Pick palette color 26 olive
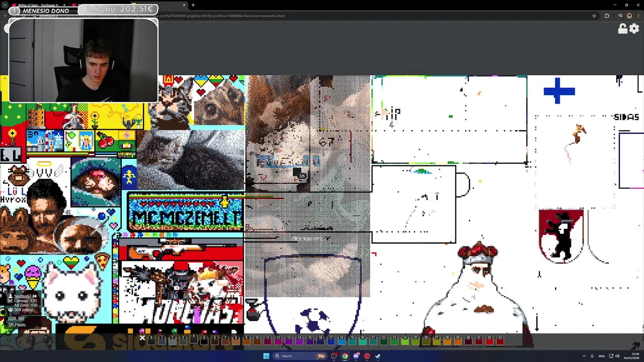The height and width of the screenshot is (362, 644). [x=426, y=341]
